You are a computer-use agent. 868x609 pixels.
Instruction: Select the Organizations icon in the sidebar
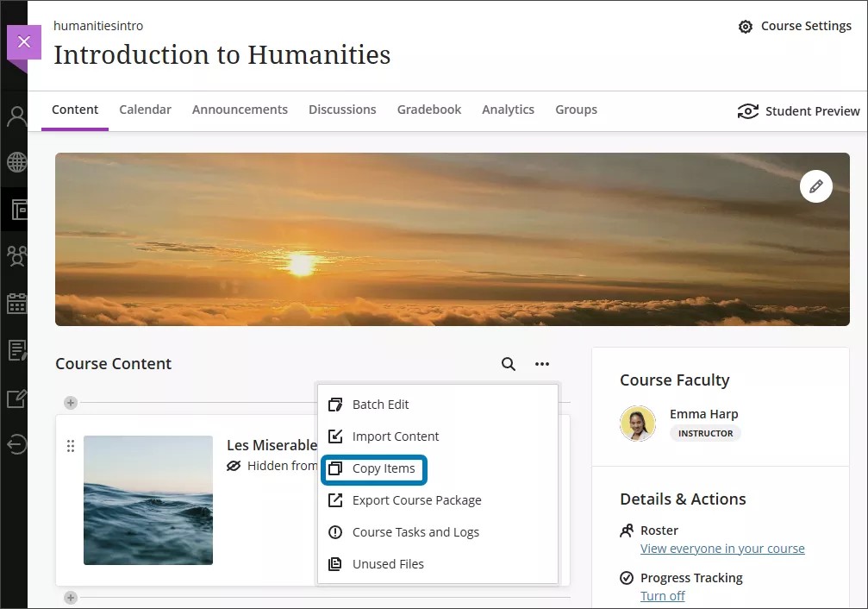(16, 256)
